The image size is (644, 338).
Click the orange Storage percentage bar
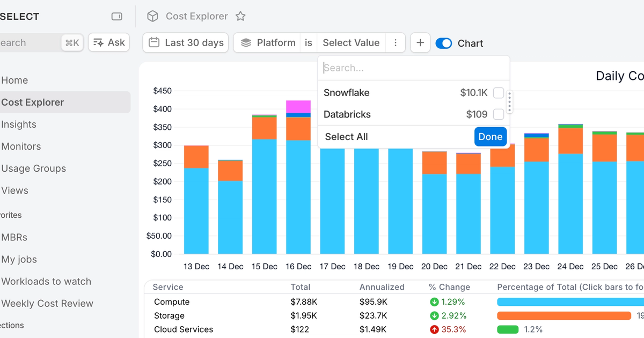565,315
